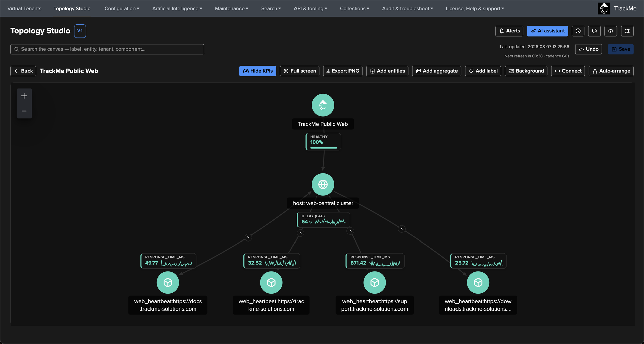Open License, Help & support menu
This screenshot has width=644, height=344.
click(475, 9)
